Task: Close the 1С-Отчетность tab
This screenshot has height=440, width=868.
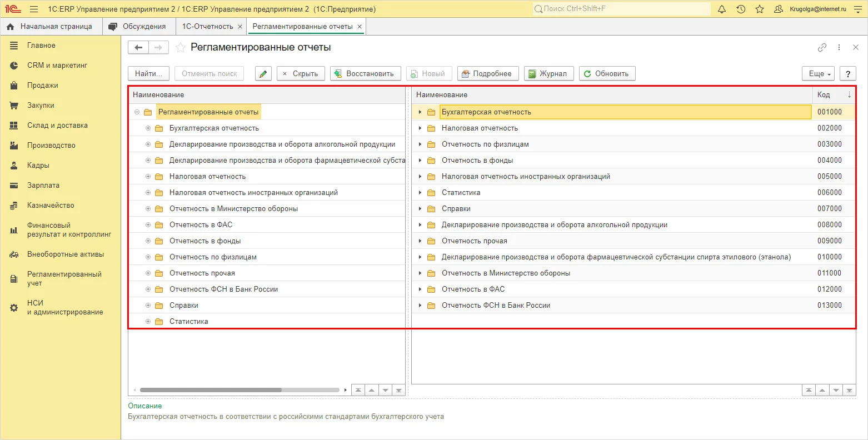Action: tap(240, 26)
